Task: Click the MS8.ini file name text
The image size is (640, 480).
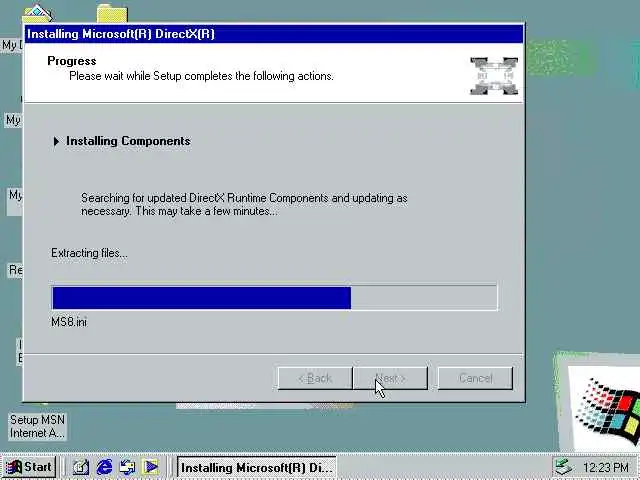Action: (x=69, y=322)
